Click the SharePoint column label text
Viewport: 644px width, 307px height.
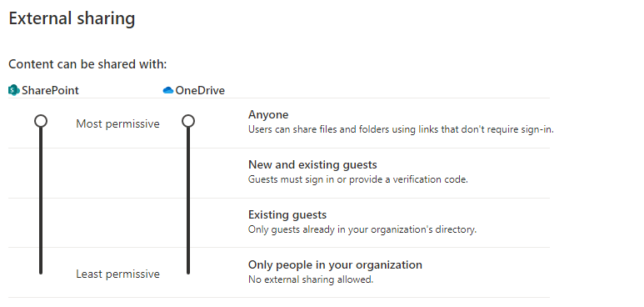point(50,91)
